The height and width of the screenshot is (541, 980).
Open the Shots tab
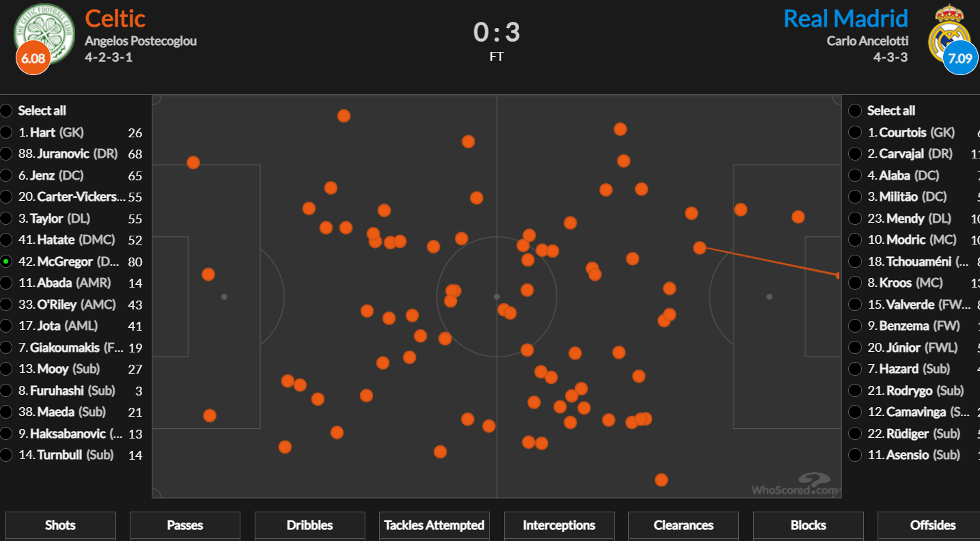pos(60,526)
